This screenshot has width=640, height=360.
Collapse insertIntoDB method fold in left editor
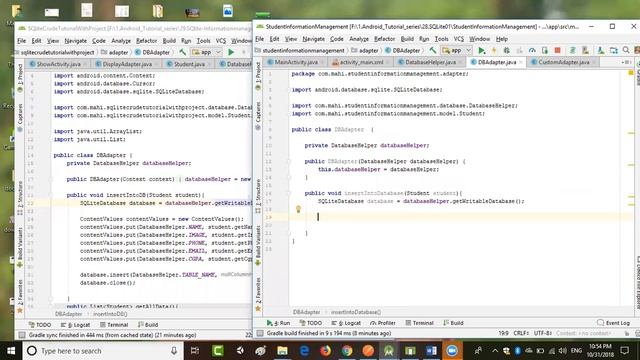coord(51,195)
